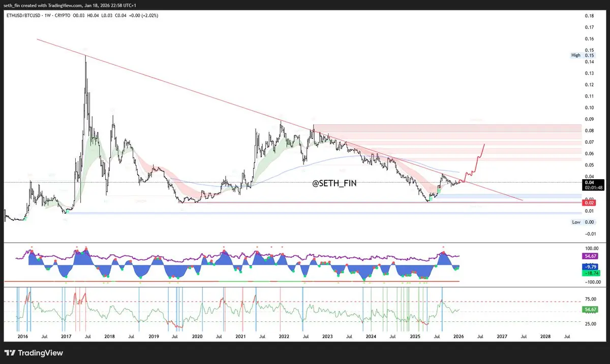Click the 2022 time axis label
Image resolution: width=610 pixels, height=364 pixels.
284,337
